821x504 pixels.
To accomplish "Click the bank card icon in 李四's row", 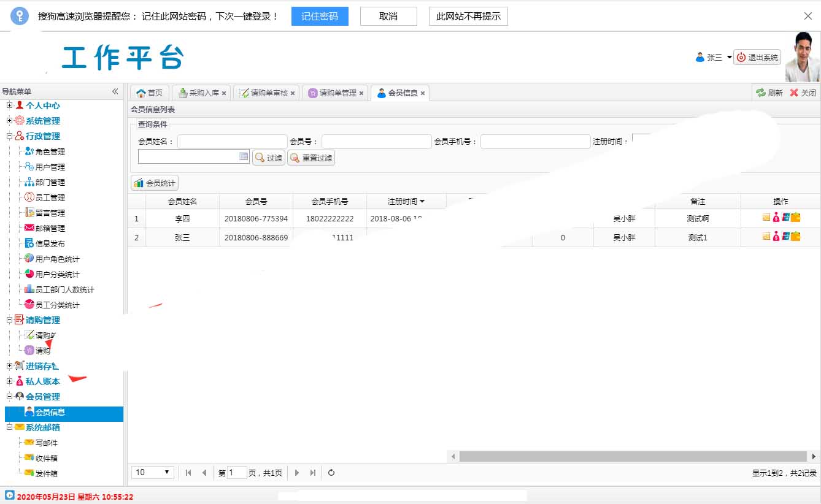I will (x=785, y=218).
